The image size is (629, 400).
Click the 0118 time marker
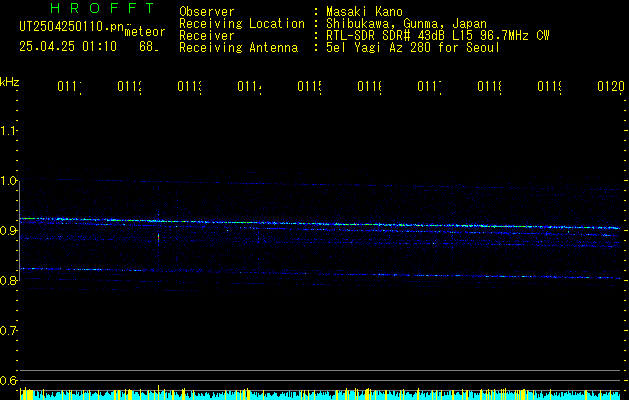point(489,87)
